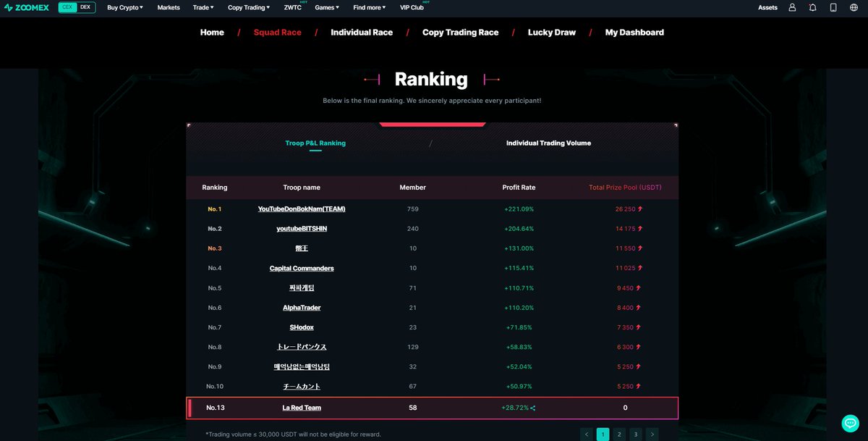Image resolution: width=868 pixels, height=441 pixels.
Task: Select the Squad Race tab
Action: (277, 33)
